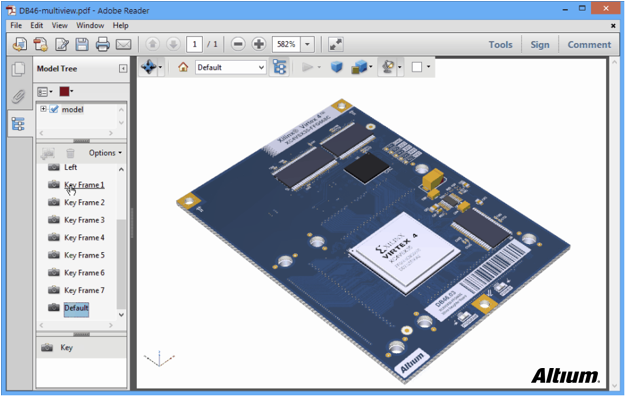Click the Edit/sign document icon

point(61,44)
